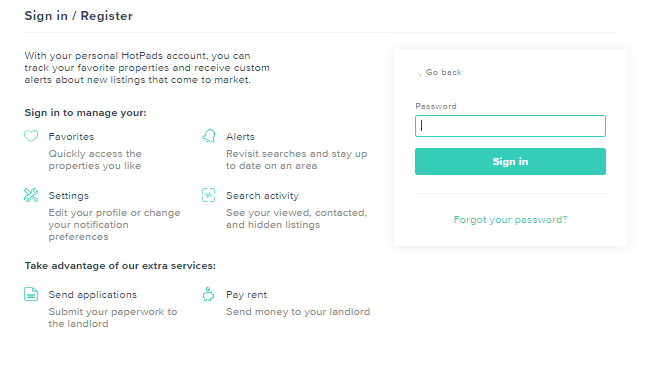
Task: Click the Send applications document icon
Action: [31, 294]
